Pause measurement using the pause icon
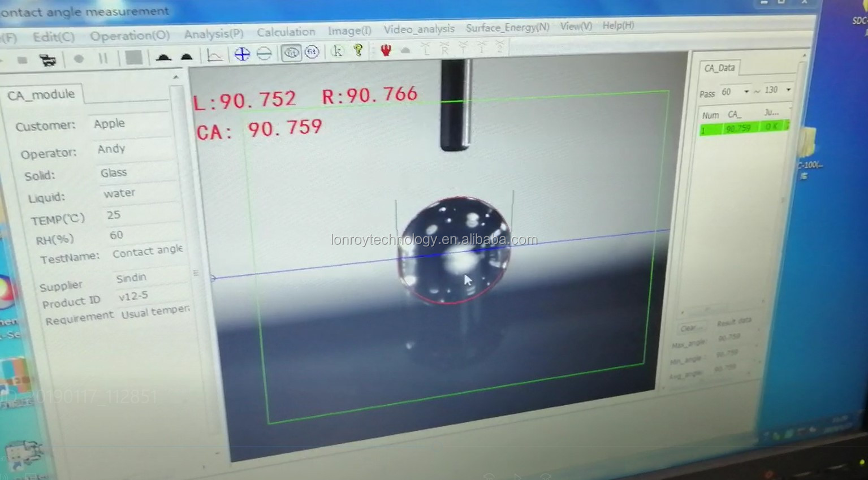868x480 pixels. click(103, 58)
